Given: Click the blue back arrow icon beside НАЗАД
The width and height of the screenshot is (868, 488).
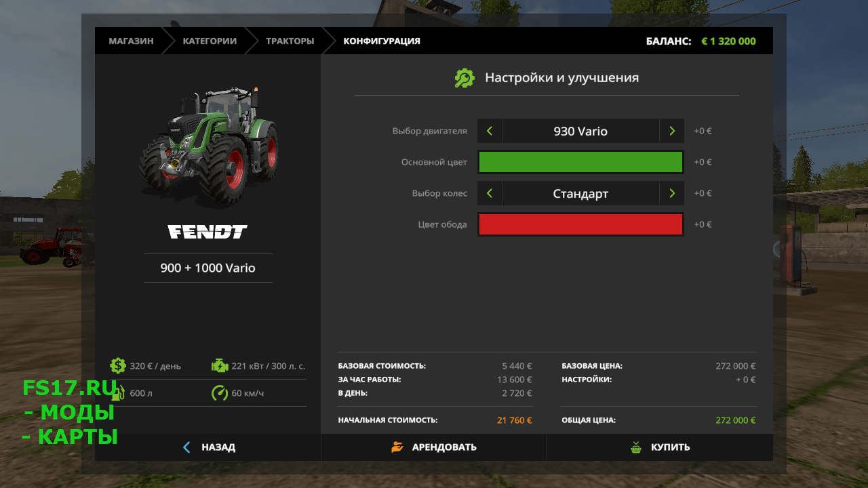Looking at the screenshot, I should (186, 447).
